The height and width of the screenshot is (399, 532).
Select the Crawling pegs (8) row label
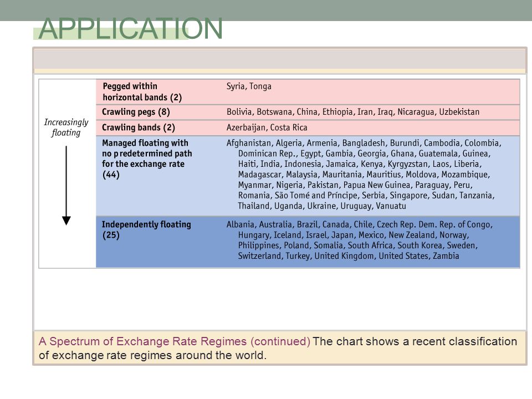[136, 112]
